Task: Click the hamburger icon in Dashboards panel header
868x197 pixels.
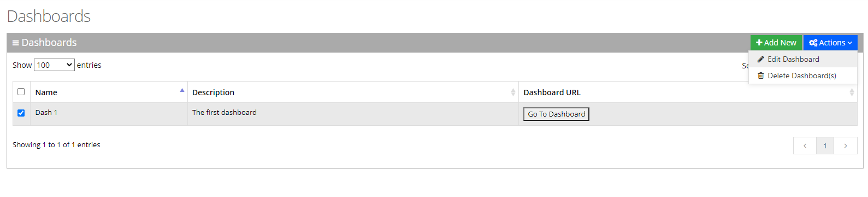Action: click(16, 43)
